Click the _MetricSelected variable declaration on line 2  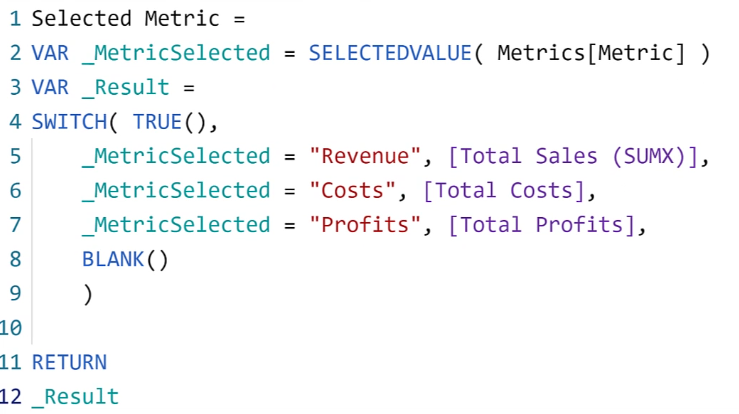click(176, 53)
